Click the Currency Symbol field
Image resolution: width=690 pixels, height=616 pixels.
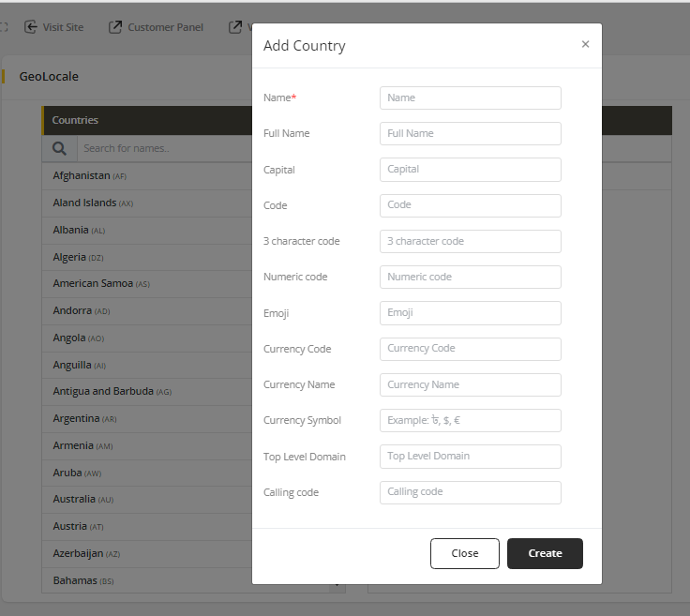470,420
